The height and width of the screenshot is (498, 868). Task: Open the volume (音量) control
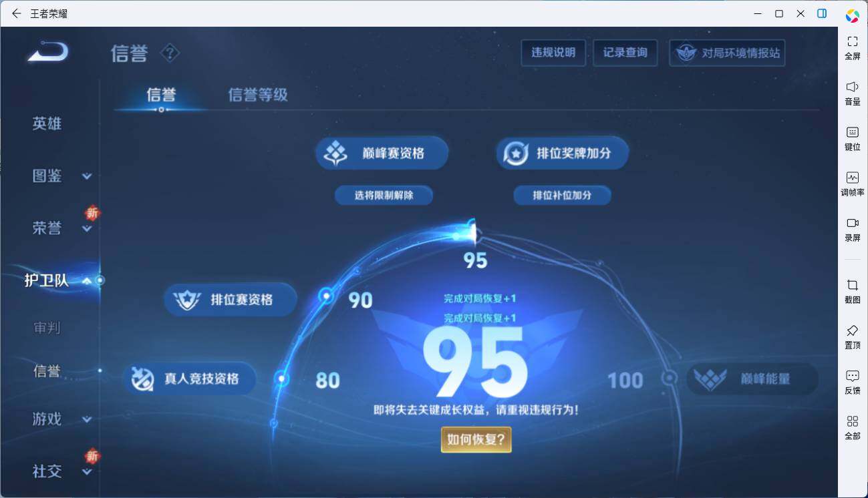click(x=852, y=87)
